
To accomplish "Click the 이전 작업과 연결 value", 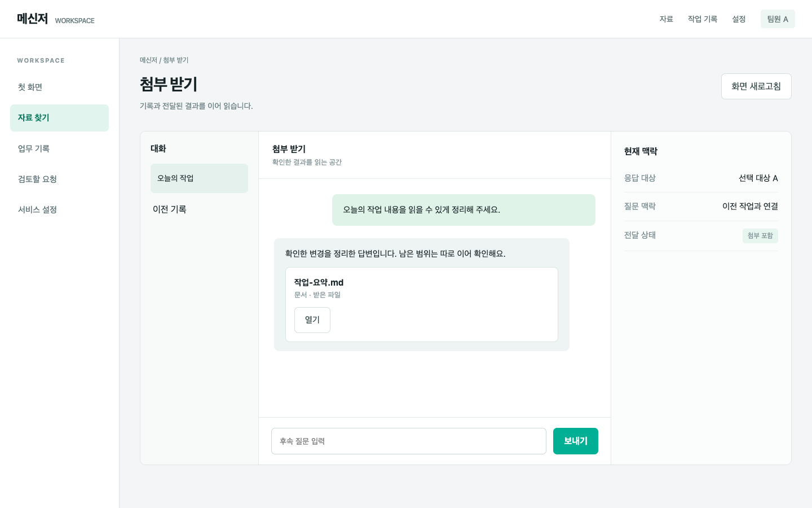I will click(750, 207).
